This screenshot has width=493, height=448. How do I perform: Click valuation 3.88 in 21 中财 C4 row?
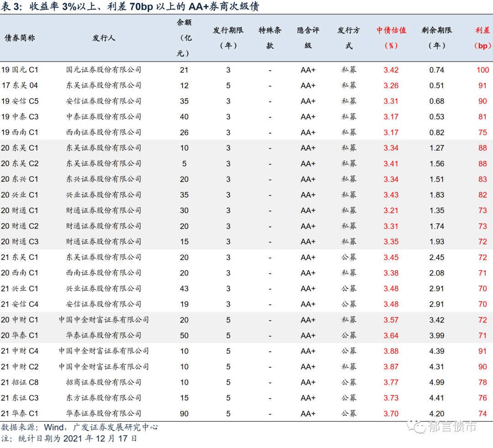click(391, 351)
